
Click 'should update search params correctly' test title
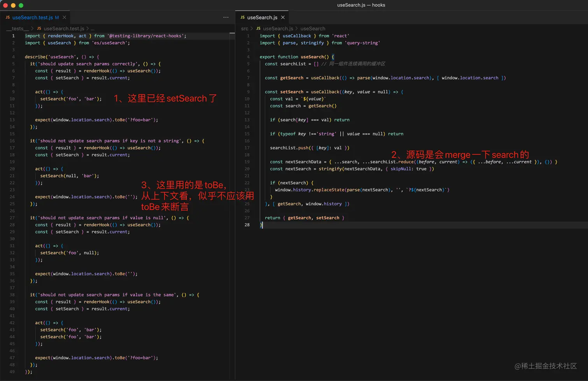88,64
